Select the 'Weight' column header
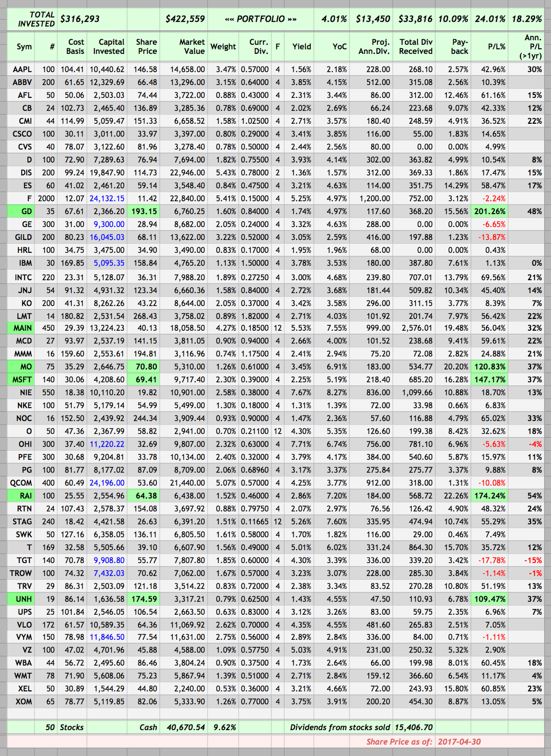The image size is (551, 756). point(223,46)
